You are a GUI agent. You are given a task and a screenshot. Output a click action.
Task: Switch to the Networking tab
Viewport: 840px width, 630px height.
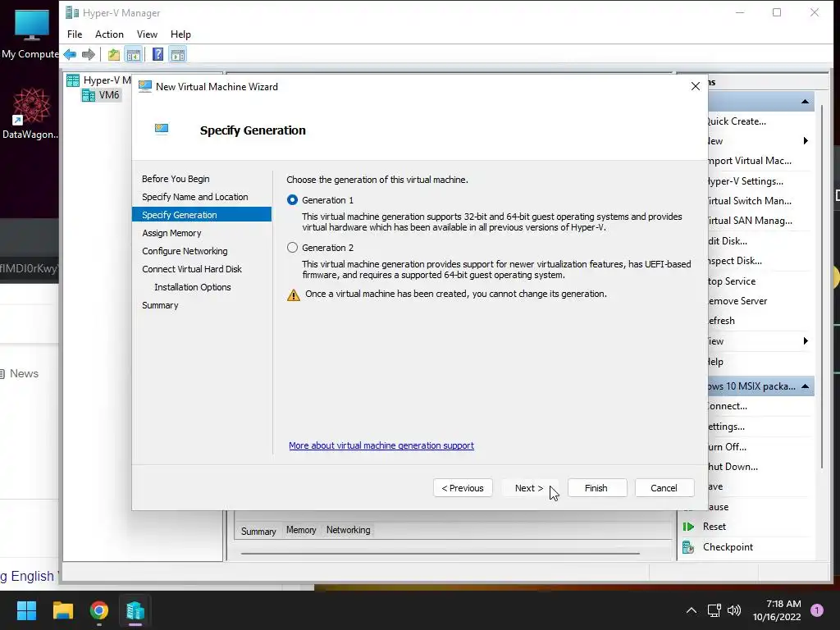click(x=348, y=530)
